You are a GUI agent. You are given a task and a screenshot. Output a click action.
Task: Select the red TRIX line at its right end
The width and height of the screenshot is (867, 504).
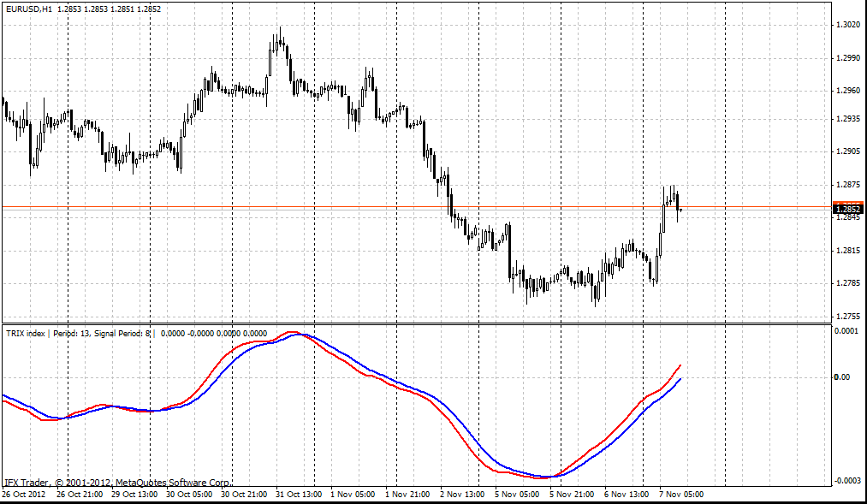click(x=680, y=365)
